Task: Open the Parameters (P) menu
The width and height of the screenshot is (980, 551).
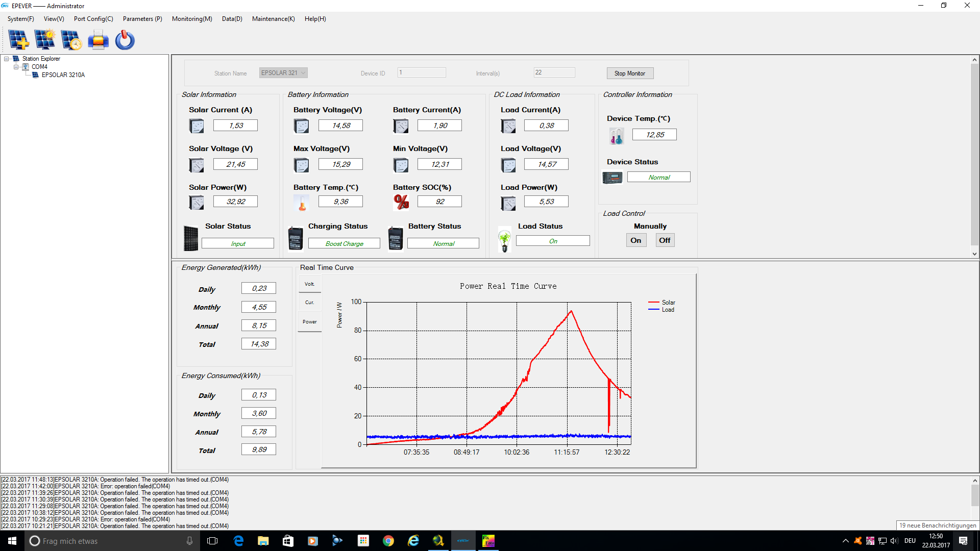Action: click(142, 19)
